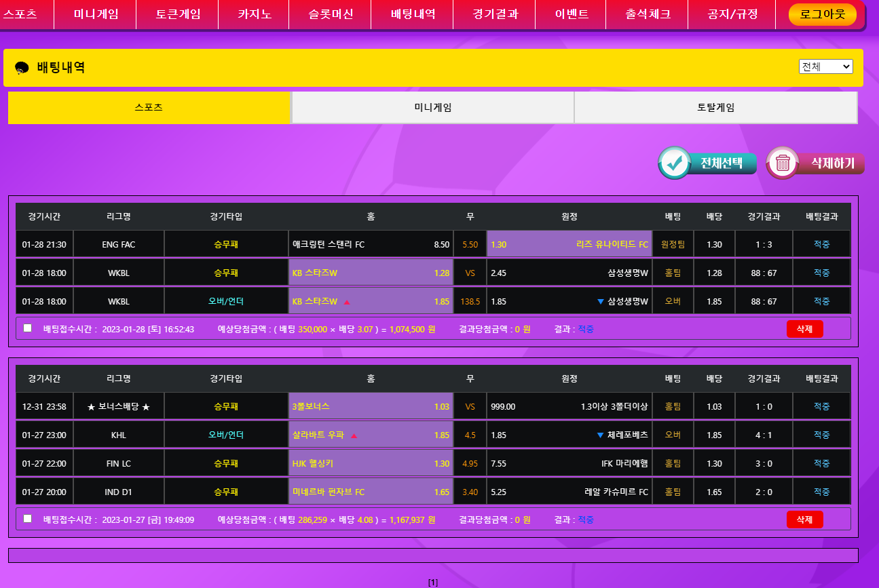The width and height of the screenshot is (879, 588).
Task: Click the 삭제하기 trash can icon
Action: tap(783, 163)
